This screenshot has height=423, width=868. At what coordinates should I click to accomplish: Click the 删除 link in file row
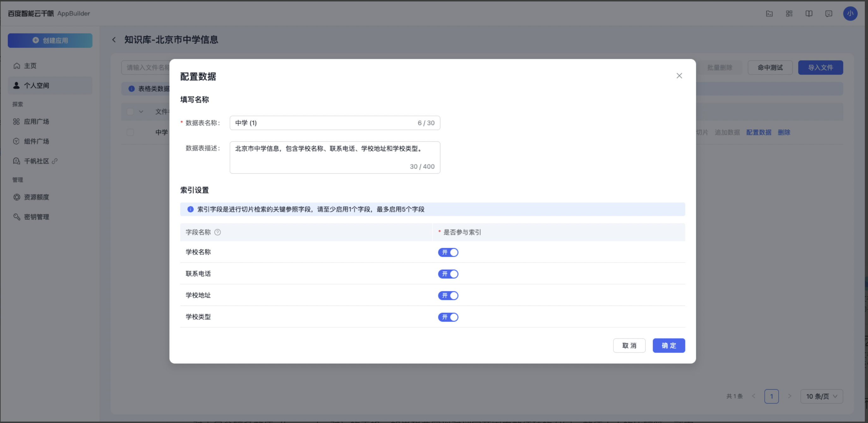tap(784, 132)
